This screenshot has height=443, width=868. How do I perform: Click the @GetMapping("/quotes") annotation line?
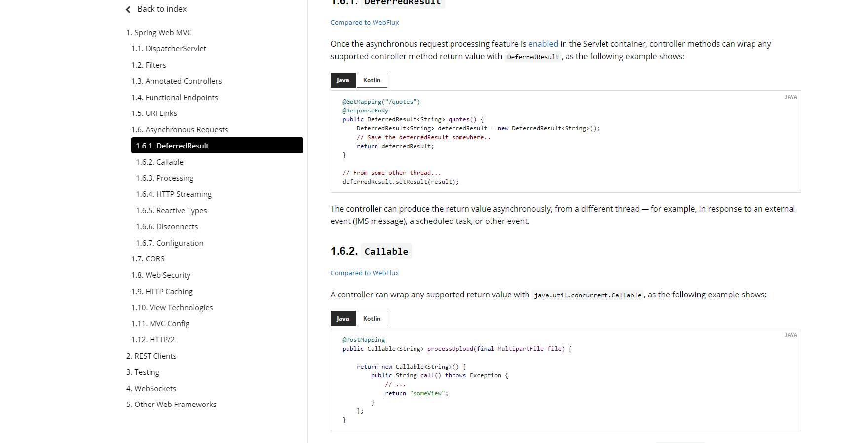tap(381, 102)
